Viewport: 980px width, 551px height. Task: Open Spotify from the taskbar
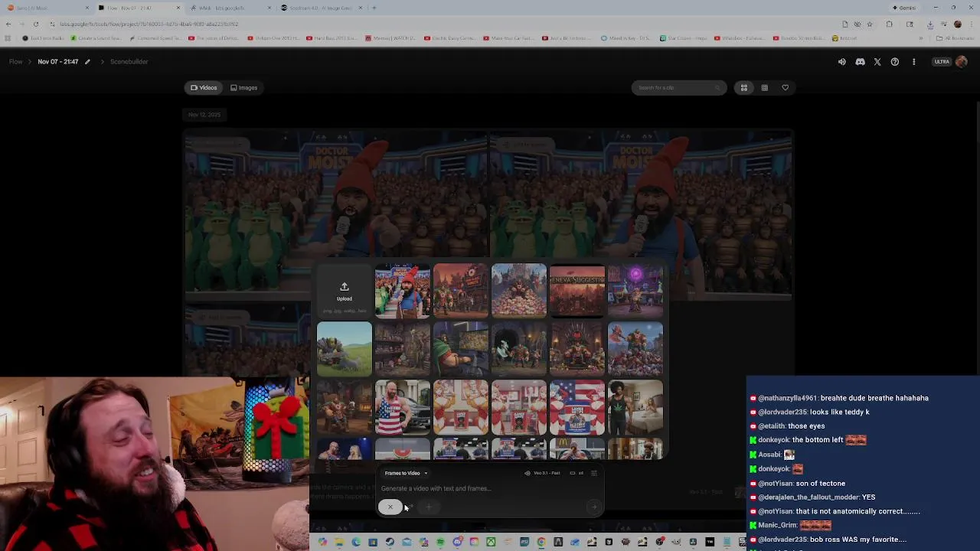click(440, 543)
